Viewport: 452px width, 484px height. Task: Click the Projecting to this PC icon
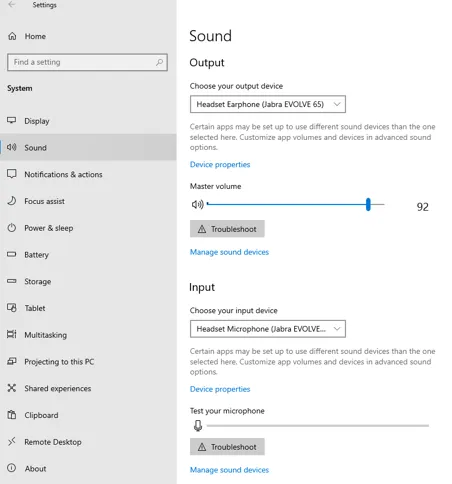click(x=12, y=361)
